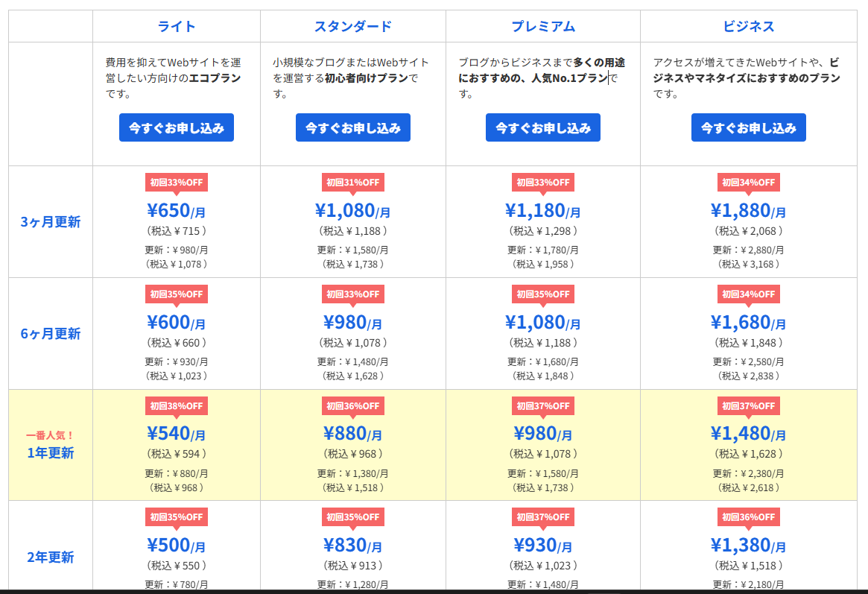Hit the ビジネス plan 今すぐお申し込み button
Screen dimensions: 868x594
click(x=748, y=127)
